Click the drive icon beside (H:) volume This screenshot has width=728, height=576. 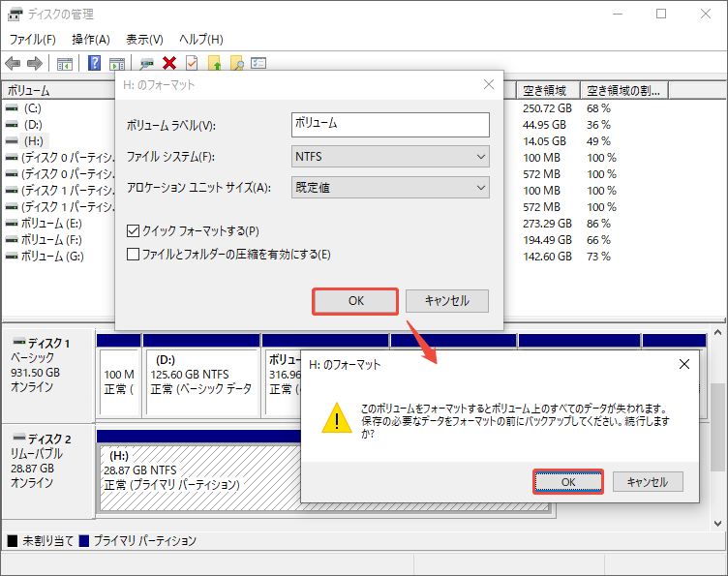point(12,141)
